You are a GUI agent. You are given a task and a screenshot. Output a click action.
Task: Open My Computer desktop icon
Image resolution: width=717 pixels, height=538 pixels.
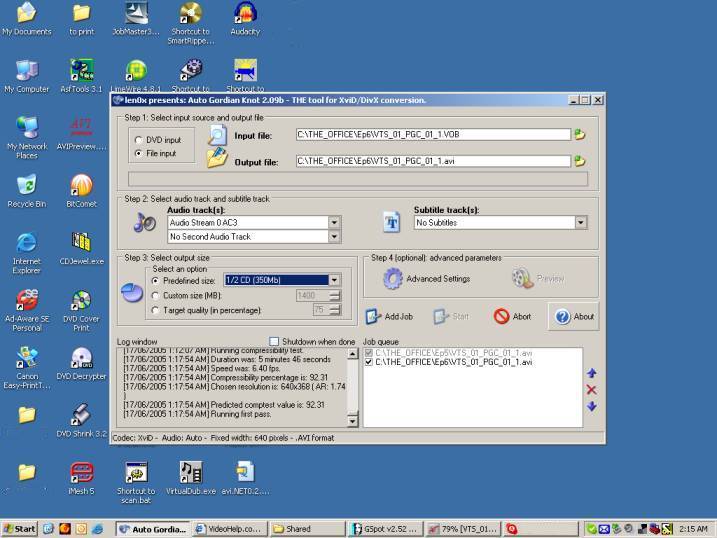[x=27, y=76]
